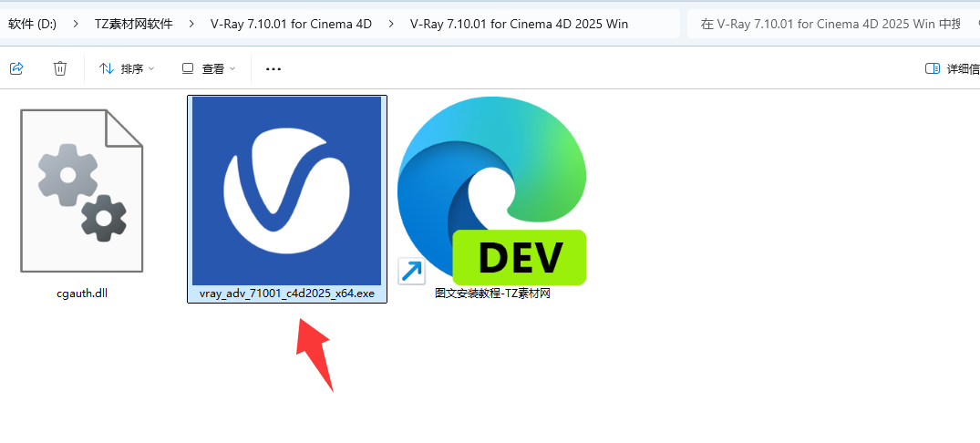Click the share icon in toolbar
Image resolution: width=980 pixels, height=443 pixels.
coord(17,68)
